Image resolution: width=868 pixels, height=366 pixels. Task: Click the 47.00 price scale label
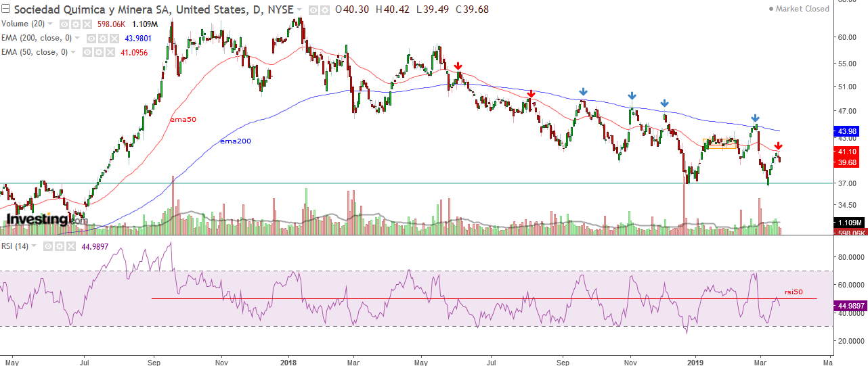[x=848, y=110]
